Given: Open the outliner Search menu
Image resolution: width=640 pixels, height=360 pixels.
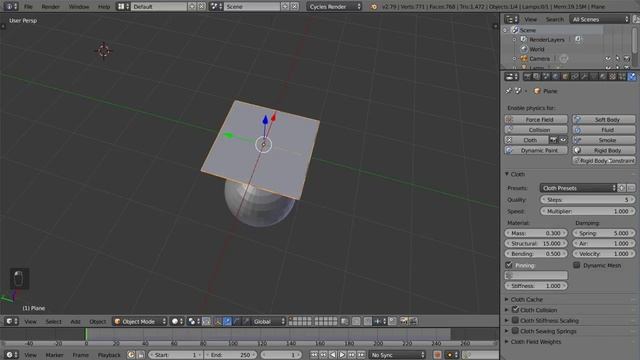Looking at the screenshot, I should coord(555,19).
